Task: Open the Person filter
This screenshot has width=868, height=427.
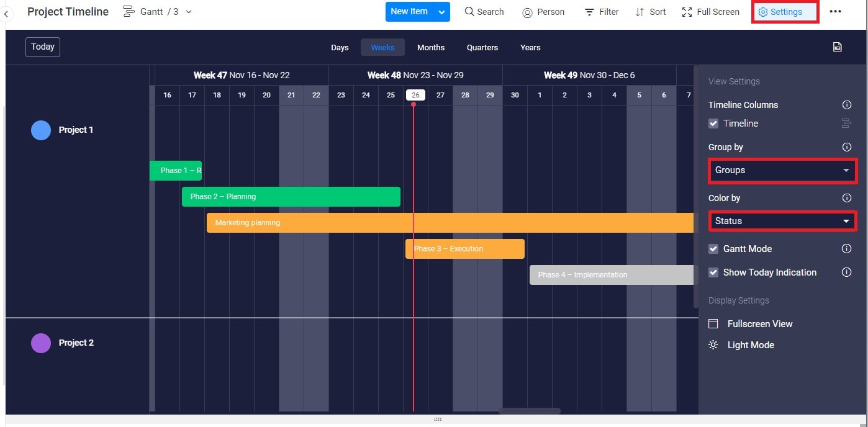Action: point(543,12)
